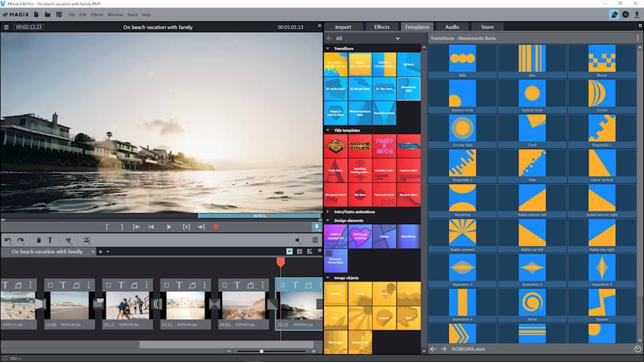Expand the Intro/Outro animations section
Image resolution: width=644 pixels, height=362 pixels.
328,211
